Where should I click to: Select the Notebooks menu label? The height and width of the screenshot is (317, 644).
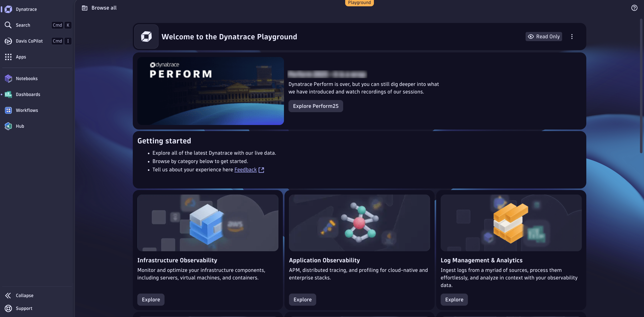tap(27, 79)
